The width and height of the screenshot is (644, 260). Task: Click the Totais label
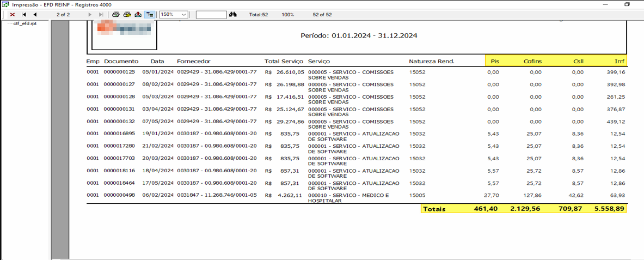(x=434, y=209)
